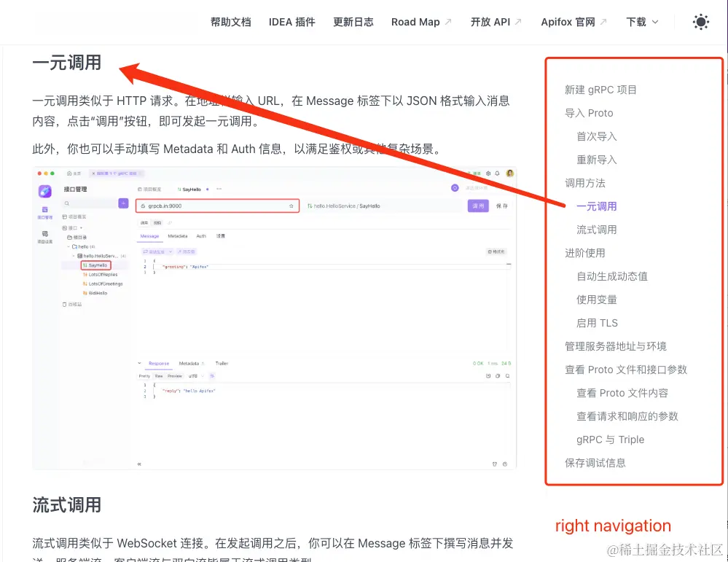728x562 pixels.
Task: Toggle the word wrap icon beside utf8
Action: 212,375
